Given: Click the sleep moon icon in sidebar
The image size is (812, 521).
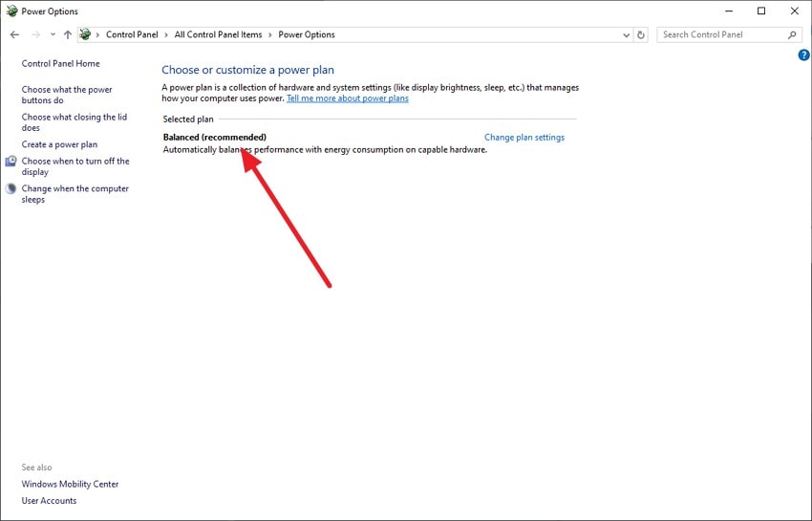Looking at the screenshot, I should pyautogui.click(x=11, y=188).
